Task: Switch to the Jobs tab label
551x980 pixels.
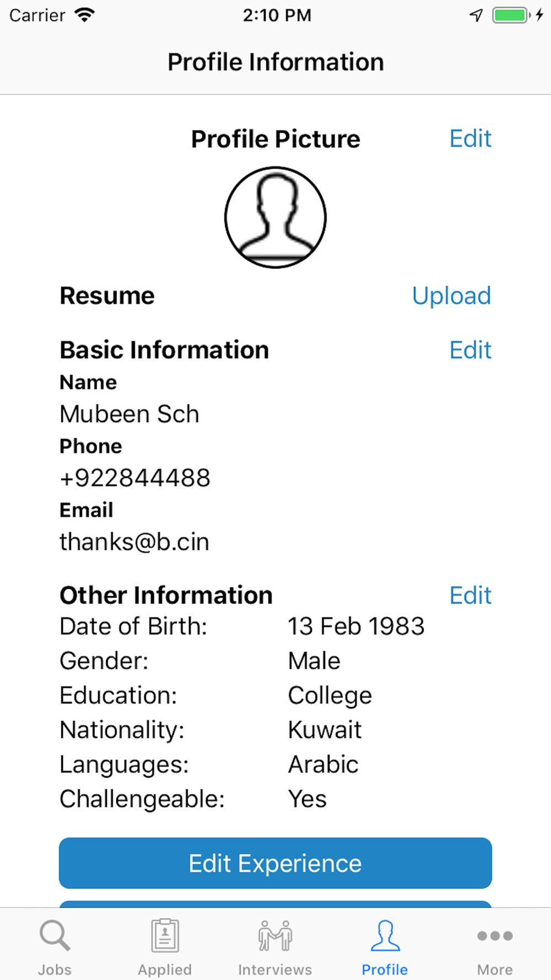Action: pyautogui.click(x=55, y=970)
